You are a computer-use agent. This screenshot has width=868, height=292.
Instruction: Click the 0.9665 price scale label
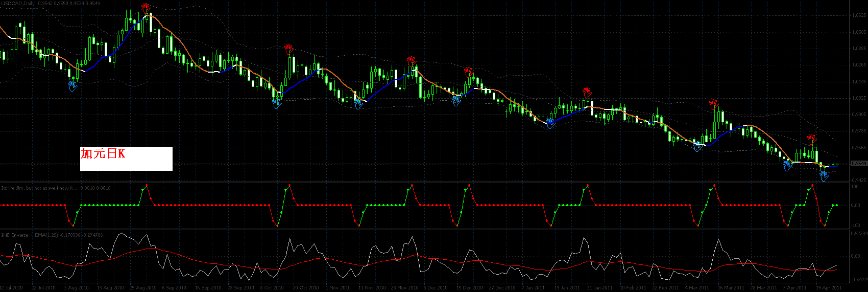point(859,147)
